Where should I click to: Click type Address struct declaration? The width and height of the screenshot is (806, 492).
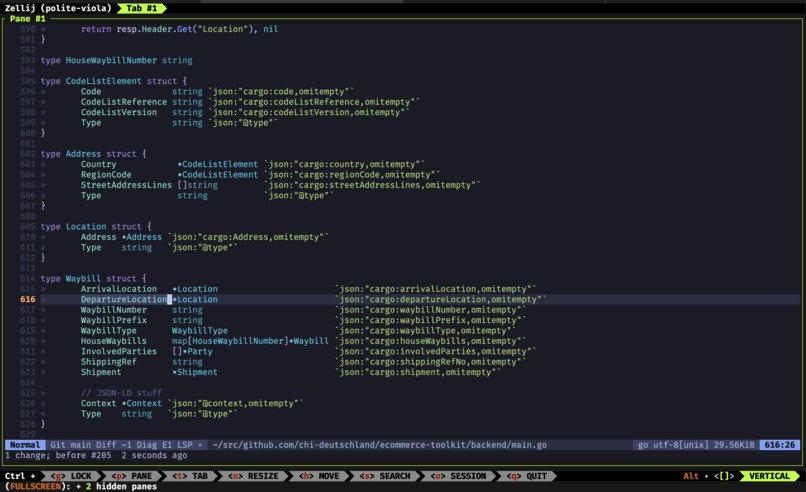pyautogui.click(x=94, y=154)
